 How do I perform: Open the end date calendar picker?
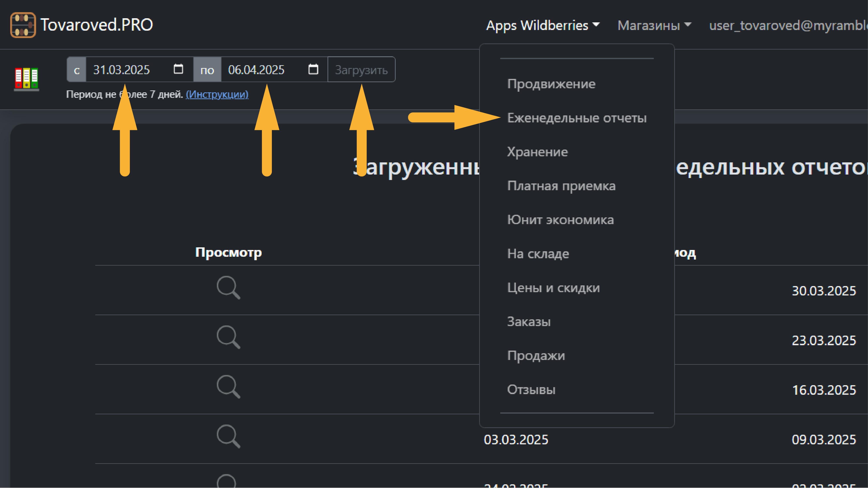pos(313,69)
